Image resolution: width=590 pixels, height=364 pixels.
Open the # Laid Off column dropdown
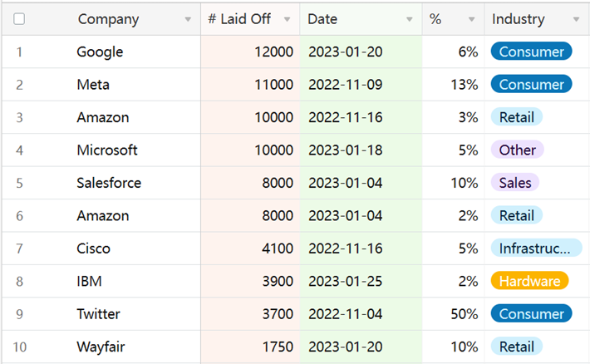[x=287, y=19]
